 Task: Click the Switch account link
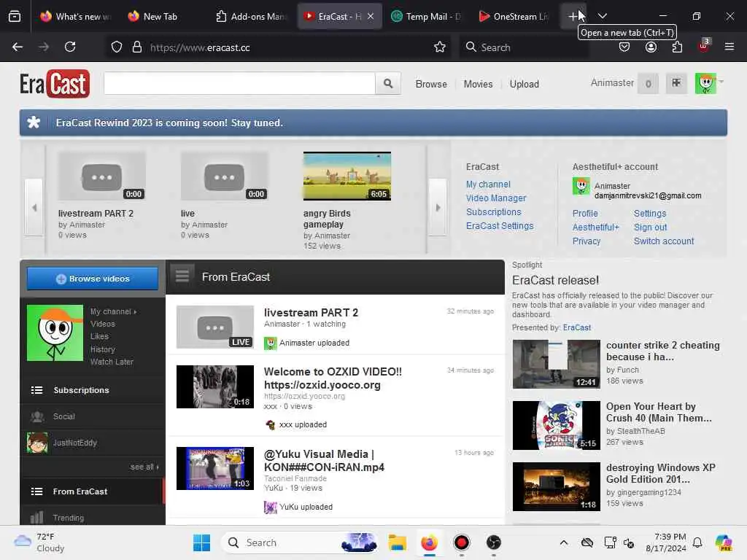point(664,241)
